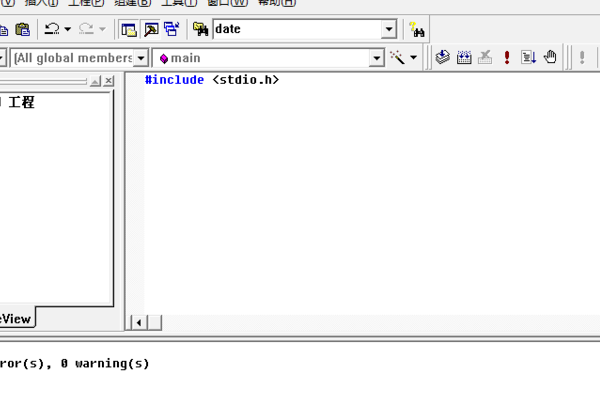Select the '工程' tree item in workspace
Image resolution: width=600 pixels, height=400 pixels.
(21, 102)
